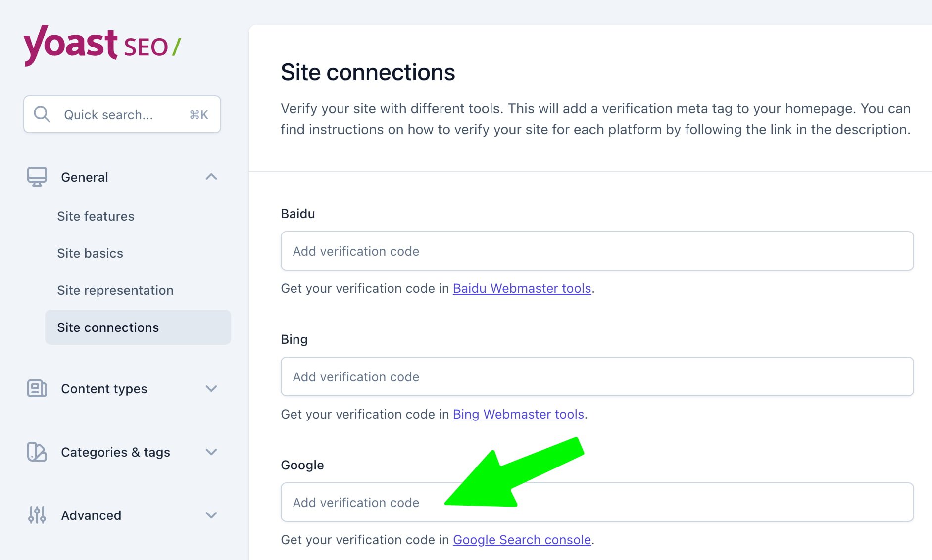The width and height of the screenshot is (932, 560).
Task: Click the ⌘K shortcut hint
Action: (x=199, y=115)
